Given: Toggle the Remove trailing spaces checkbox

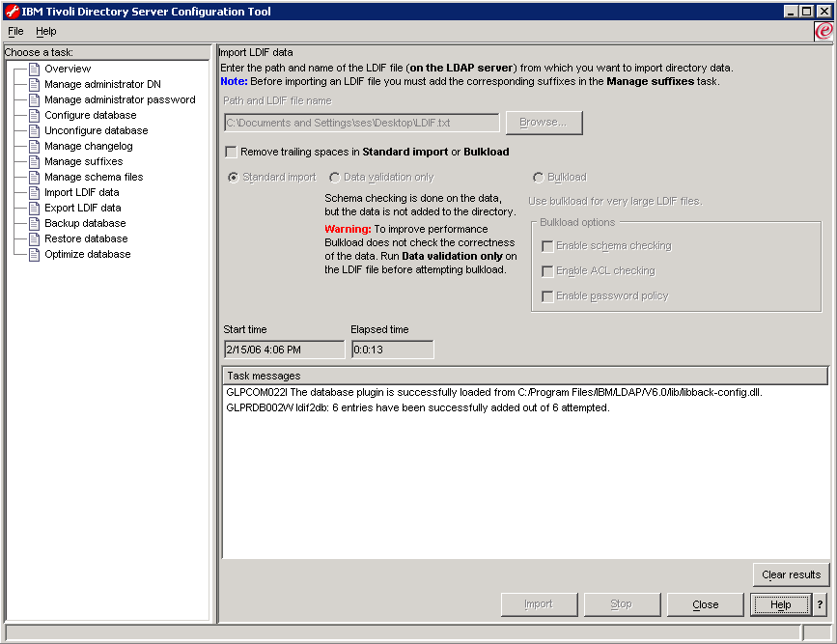Looking at the screenshot, I should (x=231, y=152).
